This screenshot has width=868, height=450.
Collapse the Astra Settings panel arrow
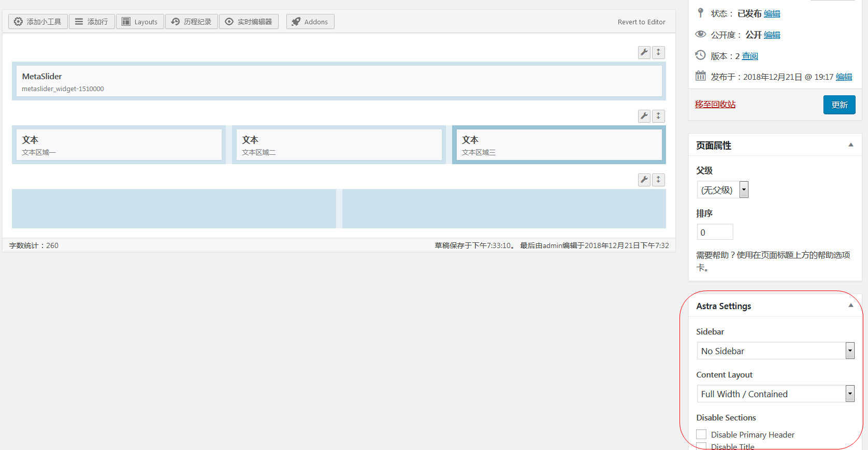851,306
